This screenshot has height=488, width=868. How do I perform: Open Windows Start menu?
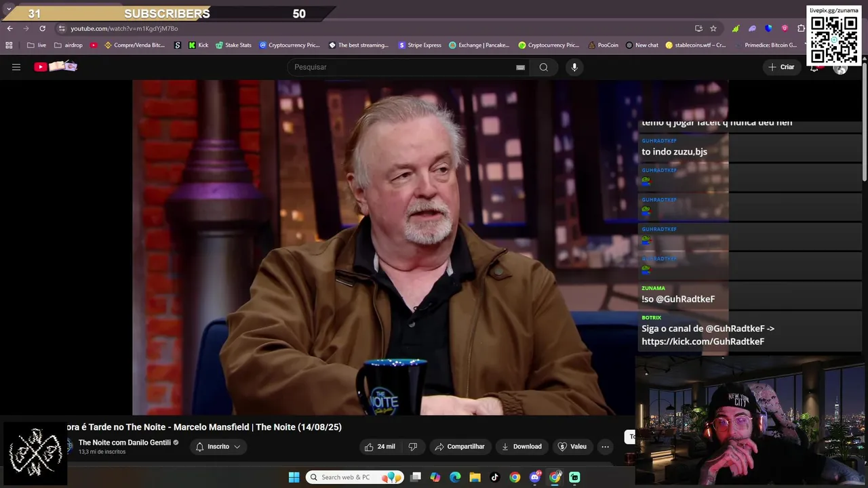click(294, 477)
